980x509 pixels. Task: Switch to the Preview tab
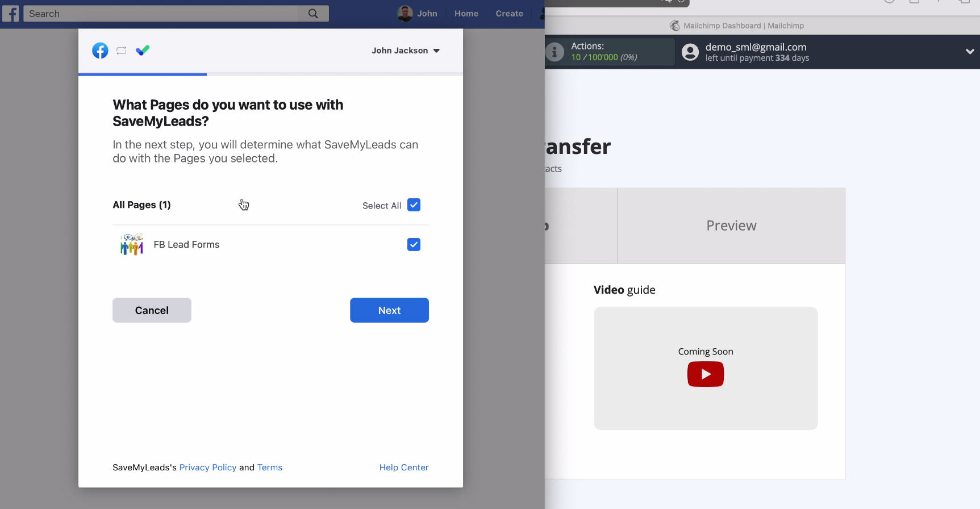tap(731, 226)
